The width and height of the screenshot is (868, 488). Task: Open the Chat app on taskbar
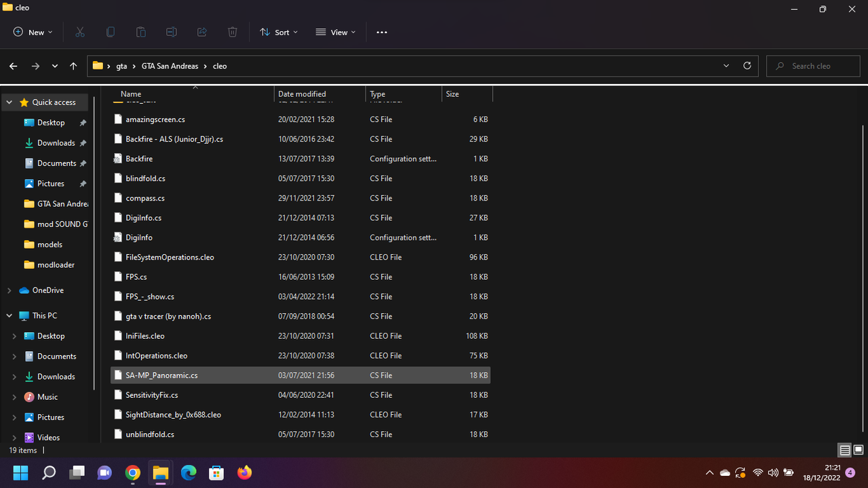(104, 472)
